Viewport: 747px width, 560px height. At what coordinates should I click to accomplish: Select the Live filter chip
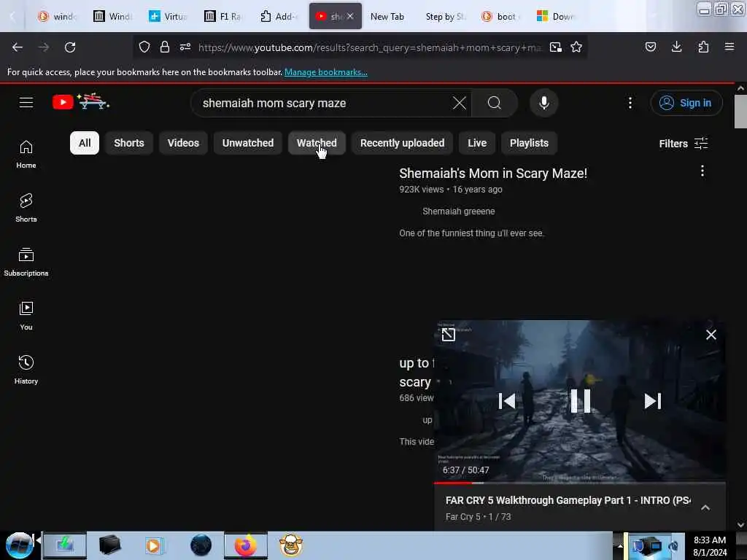pos(477,143)
